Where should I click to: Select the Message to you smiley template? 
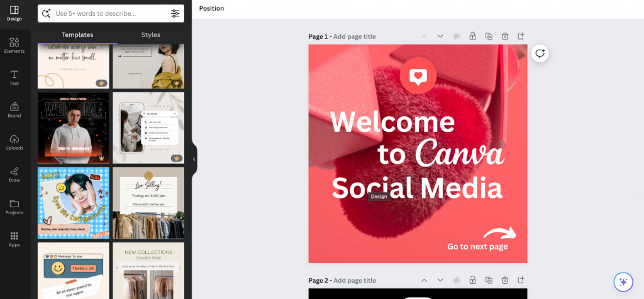click(x=74, y=271)
